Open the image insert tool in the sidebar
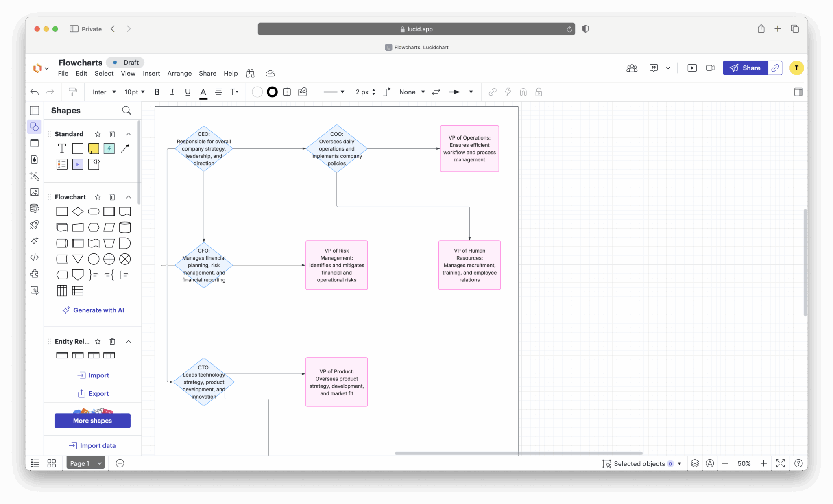833x504 pixels. point(35,192)
